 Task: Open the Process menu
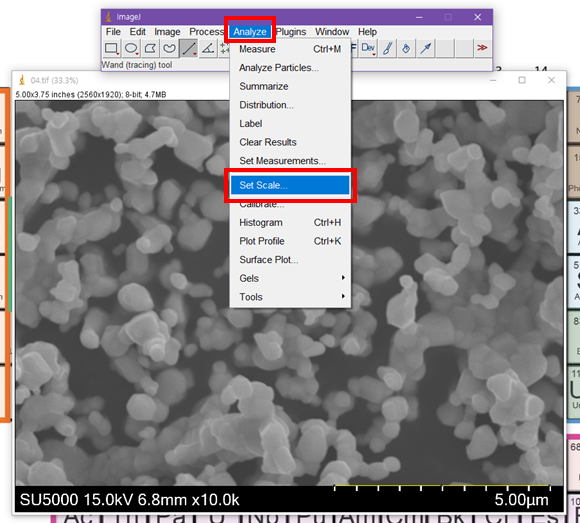(x=206, y=32)
